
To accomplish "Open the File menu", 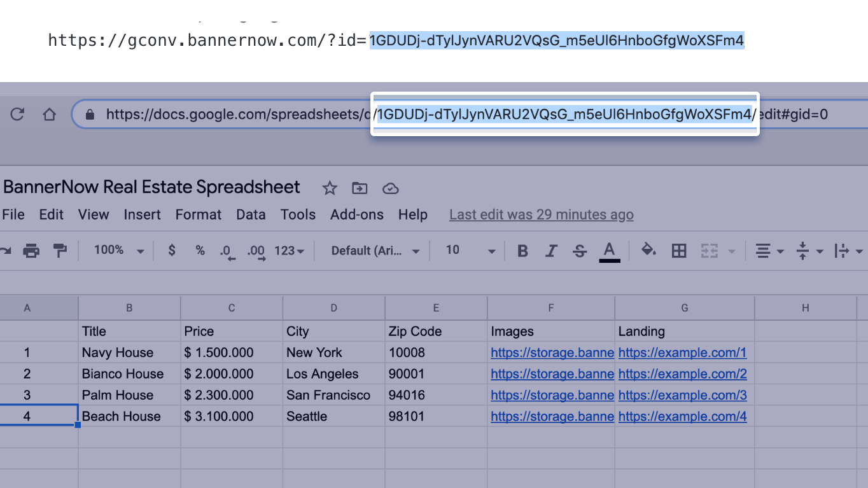I will click(x=13, y=214).
